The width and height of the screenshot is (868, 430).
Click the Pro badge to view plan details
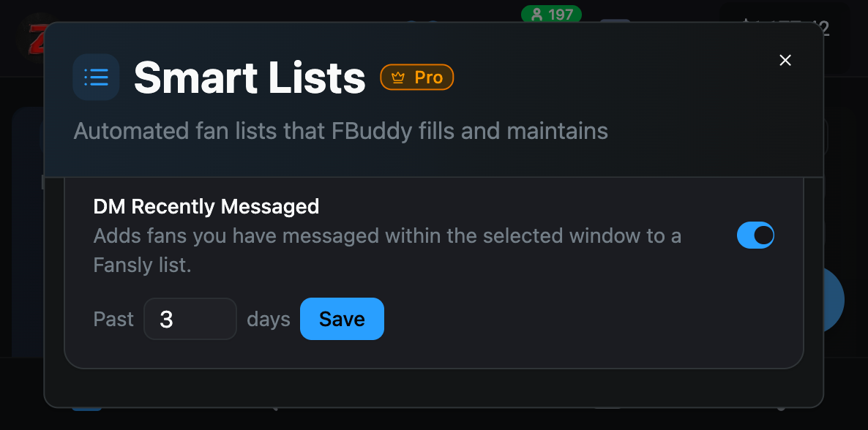pyautogui.click(x=416, y=76)
